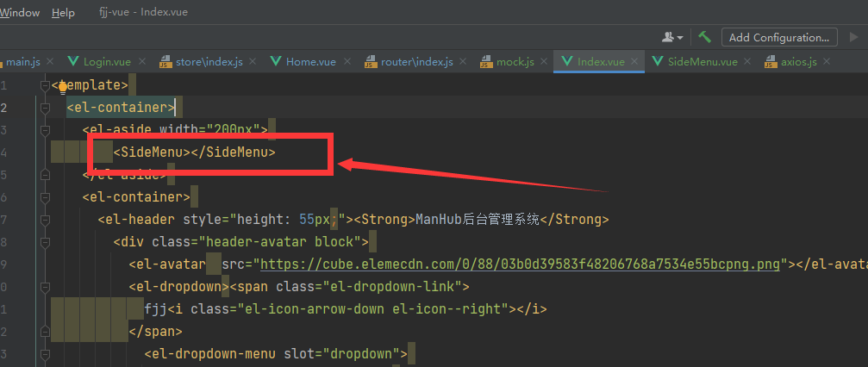Click the "header-avatar block" class value
The image size is (868, 367).
279,242
